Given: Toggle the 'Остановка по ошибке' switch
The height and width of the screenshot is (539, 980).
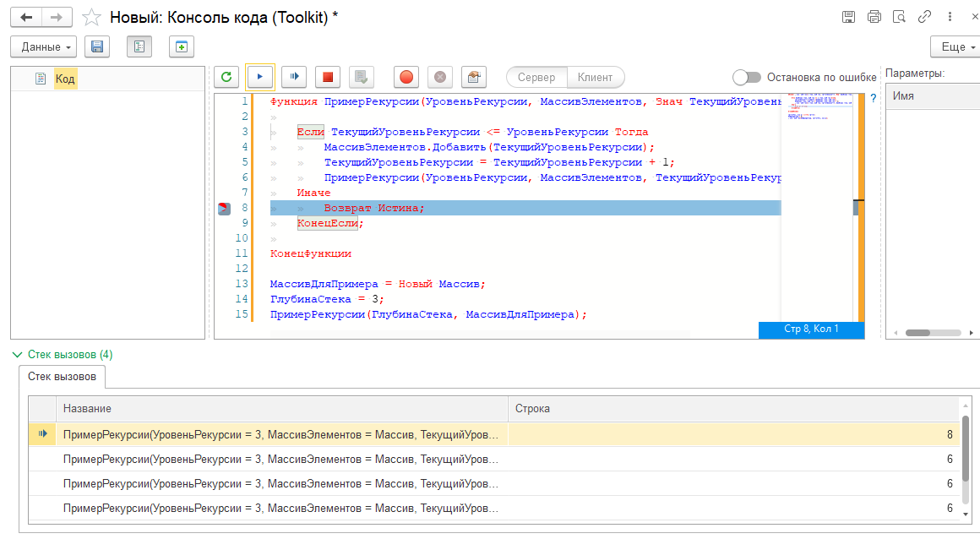Looking at the screenshot, I should pyautogui.click(x=747, y=77).
